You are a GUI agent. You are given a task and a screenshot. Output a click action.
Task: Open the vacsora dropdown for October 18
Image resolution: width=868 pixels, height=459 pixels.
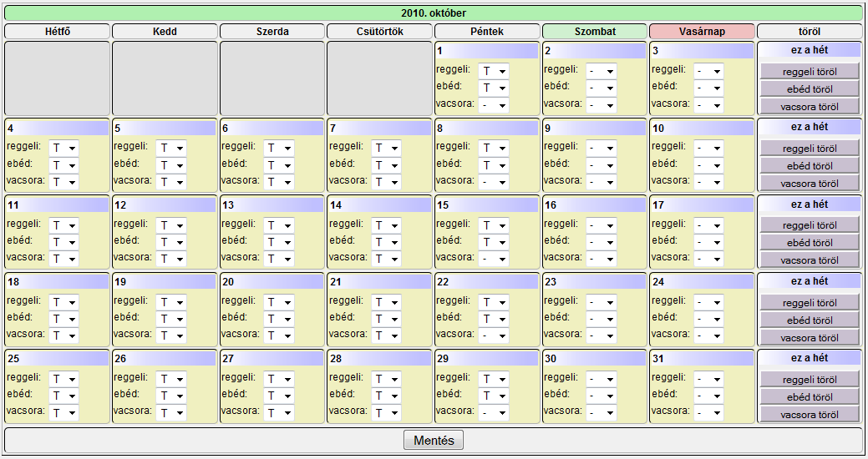coord(63,335)
